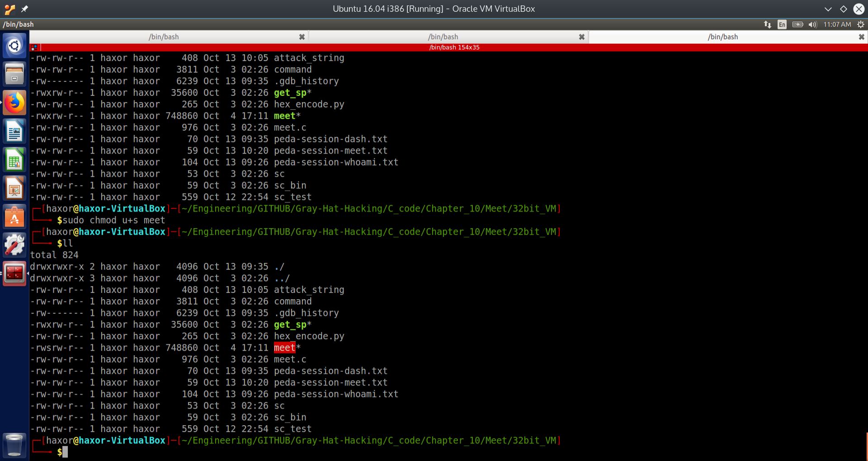Open the Ubuntu Dash search launcher
Image resolution: width=868 pixels, height=461 pixels.
14,46
